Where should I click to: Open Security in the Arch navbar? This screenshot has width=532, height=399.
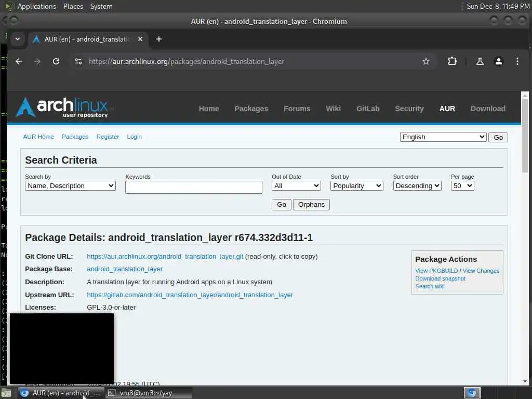409,109
